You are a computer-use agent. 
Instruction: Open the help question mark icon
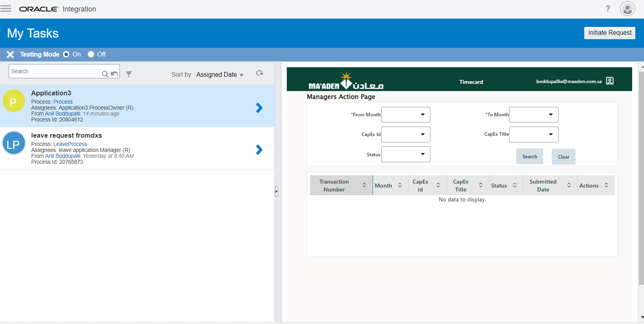[608, 9]
